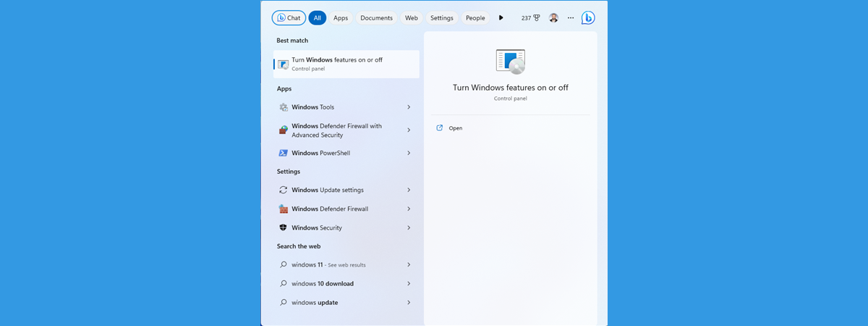Image resolution: width=868 pixels, height=326 pixels.
Task: Click the Windows features icon in best match
Action: click(x=284, y=64)
